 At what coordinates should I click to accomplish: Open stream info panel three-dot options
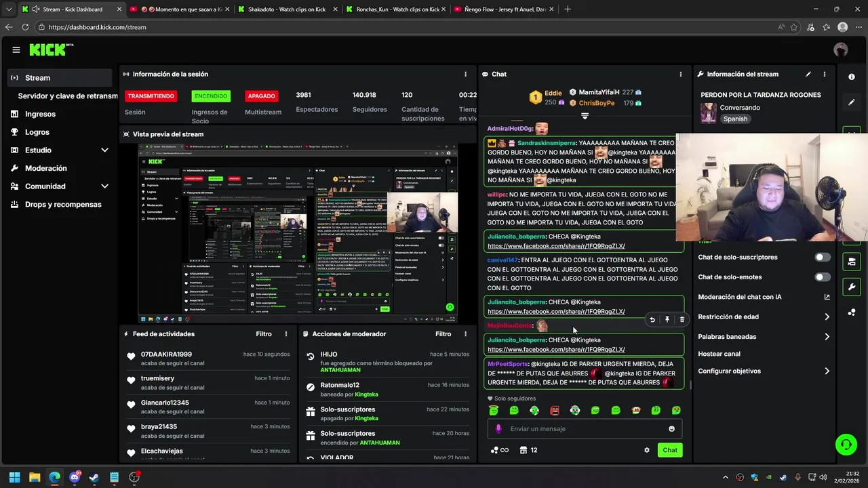[x=825, y=74]
